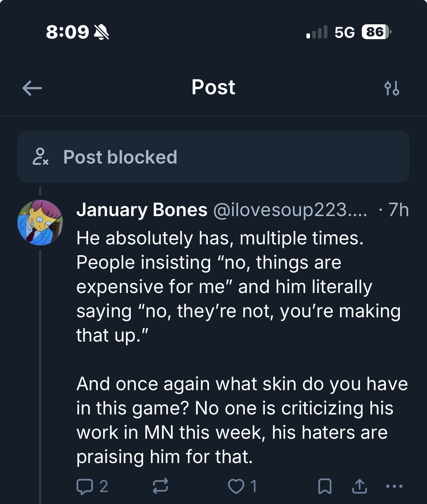The height and width of the screenshot is (504, 427).
Task: Tap the Post header title
Action: click(213, 87)
